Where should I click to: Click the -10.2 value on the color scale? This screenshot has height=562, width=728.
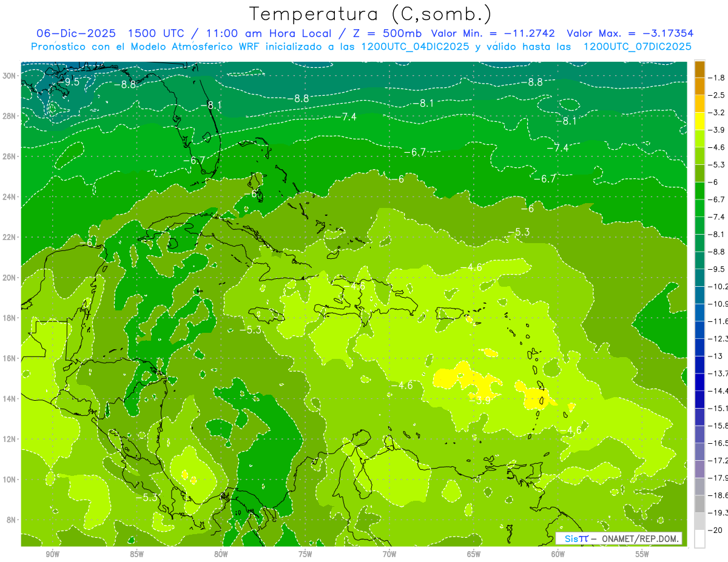(x=718, y=286)
